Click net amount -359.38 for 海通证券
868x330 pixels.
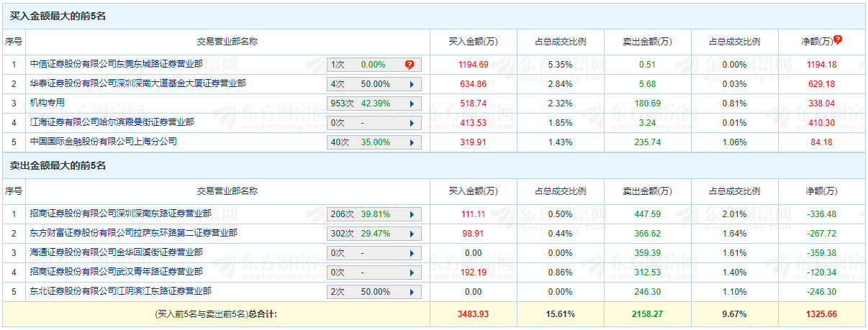pos(821,253)
